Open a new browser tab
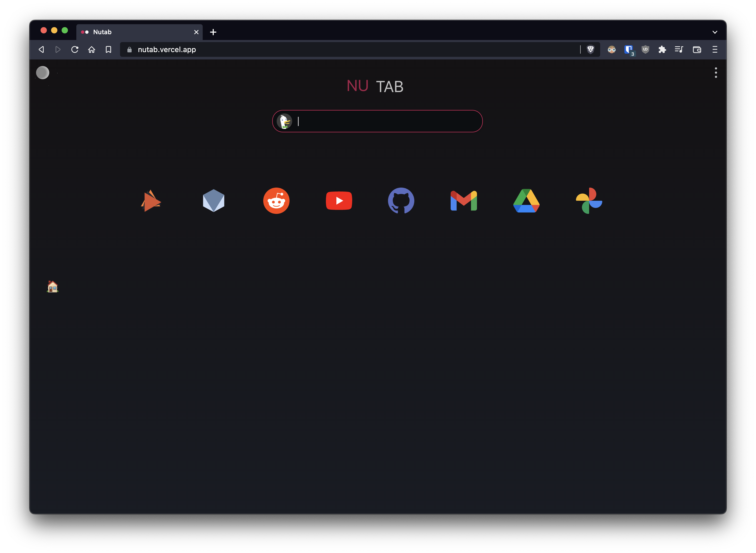The width and height of the screenshot is (756, 553). coord(213,32)
